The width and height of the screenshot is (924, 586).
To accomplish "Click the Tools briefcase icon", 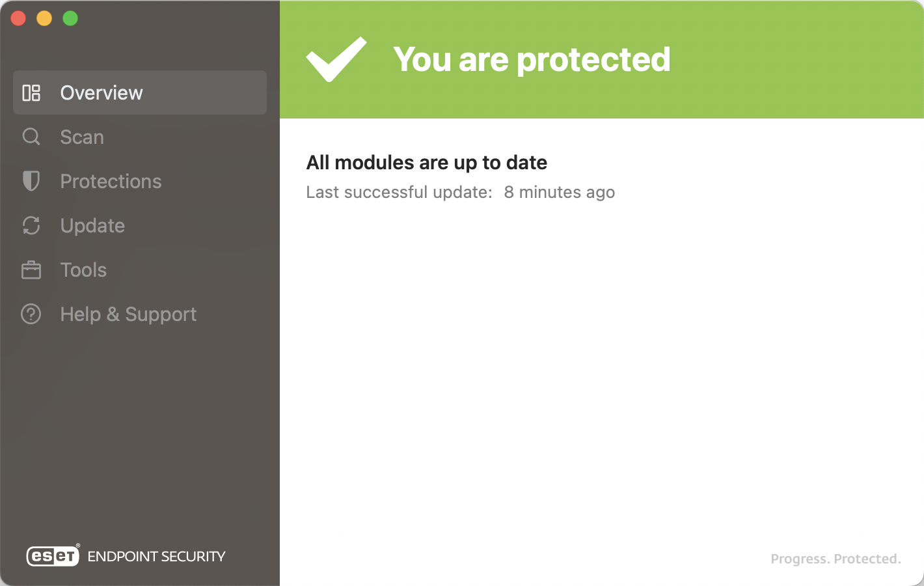I will click(31, 270).
